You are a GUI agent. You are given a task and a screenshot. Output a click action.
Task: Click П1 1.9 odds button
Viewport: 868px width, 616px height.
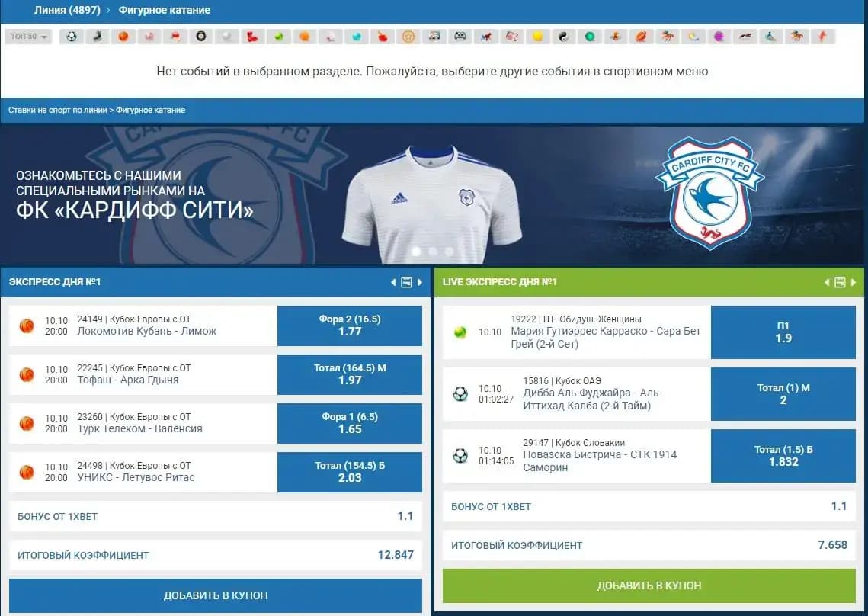783,332
